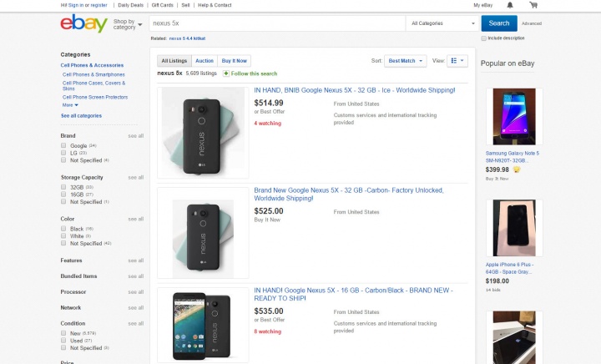This screenshot has width=601, height=364.
Task: Check the New condition filter
Action: 63,333
